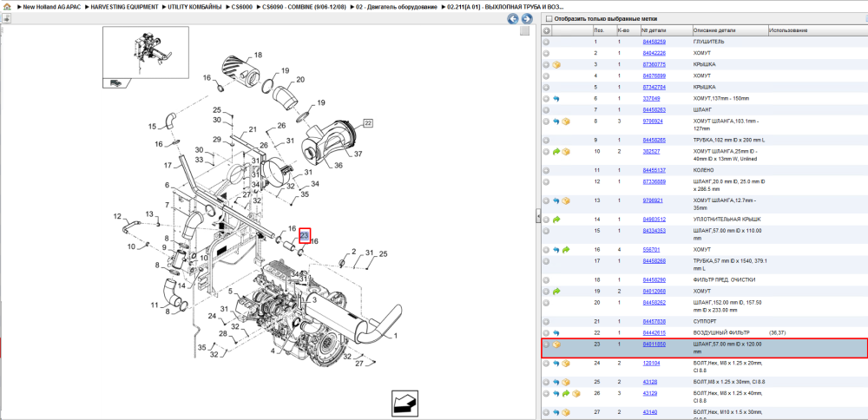Click callout 37 on the diagram

pos(358,154)
